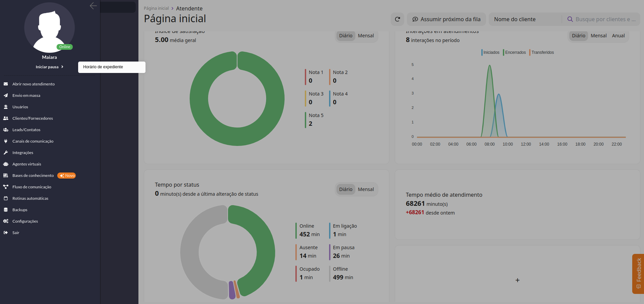Click the Online 452 min legend entry
The width and height of the screenshot is (644, 304).
click(x=308, y=230)
